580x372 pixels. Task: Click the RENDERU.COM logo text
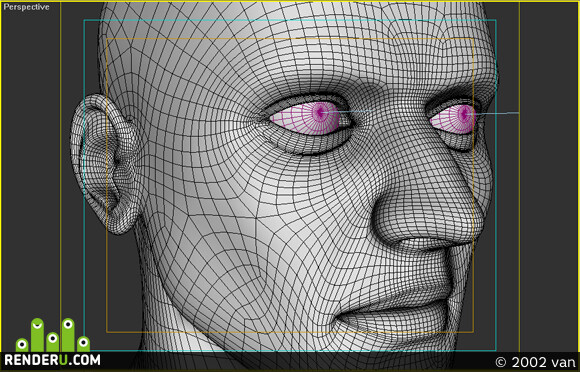[52, 360]
